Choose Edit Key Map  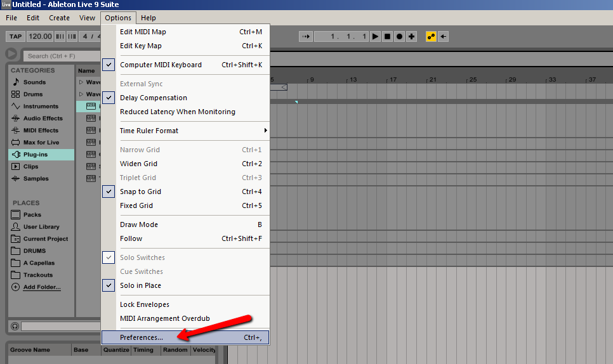(x=186, y=46)
